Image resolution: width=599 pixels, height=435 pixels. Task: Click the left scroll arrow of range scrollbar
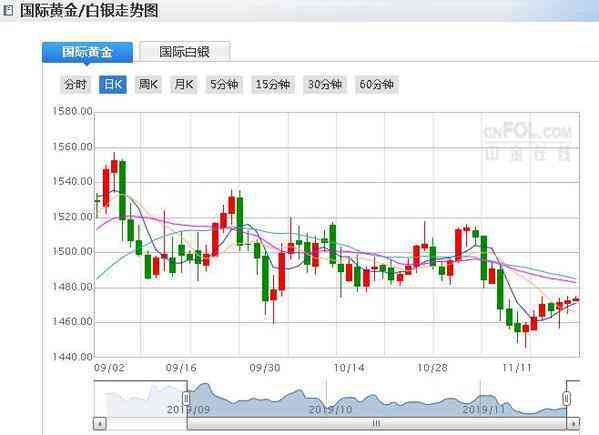click(100, 424)
